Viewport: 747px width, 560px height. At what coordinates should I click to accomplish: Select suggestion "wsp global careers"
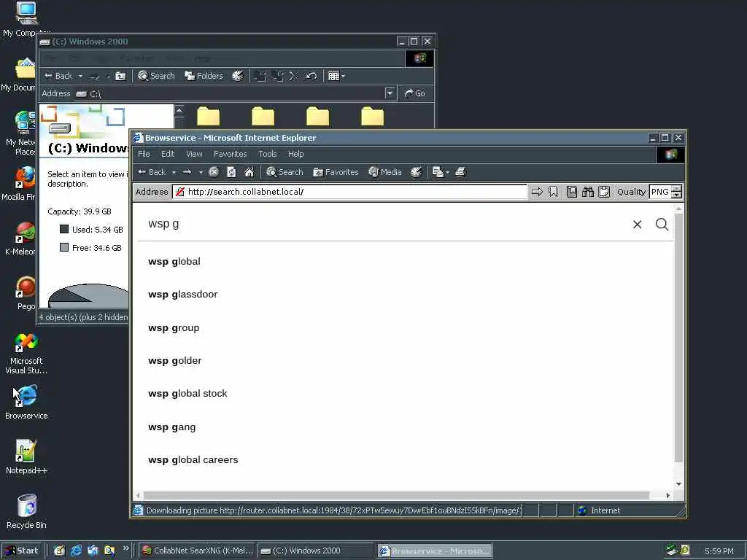point(193,459)
